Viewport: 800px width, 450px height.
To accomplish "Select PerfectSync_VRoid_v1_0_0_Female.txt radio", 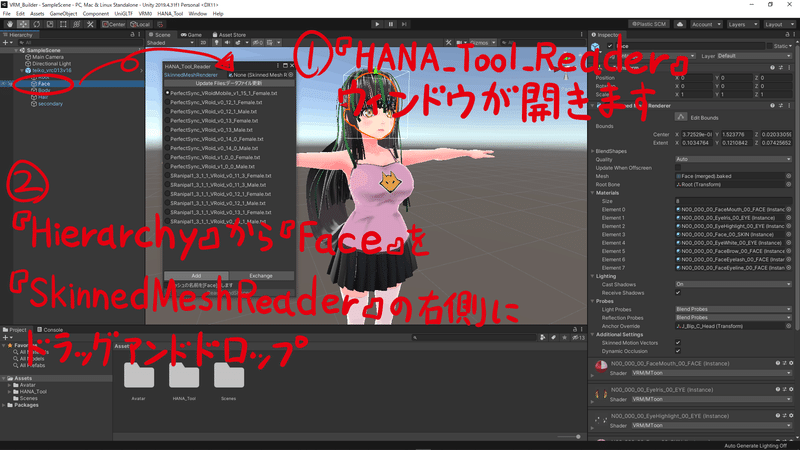I will pyautogui.click(x=167, y=158).
